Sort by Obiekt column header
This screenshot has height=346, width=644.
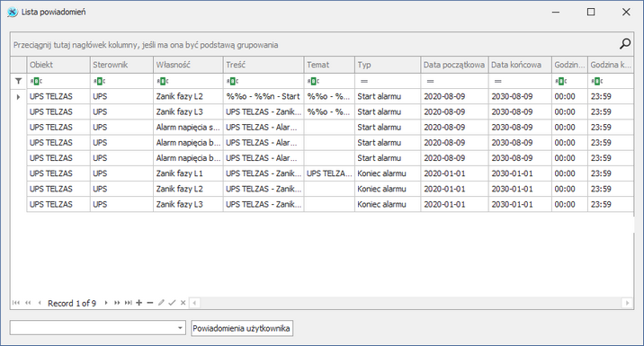[x=58, y=65]
